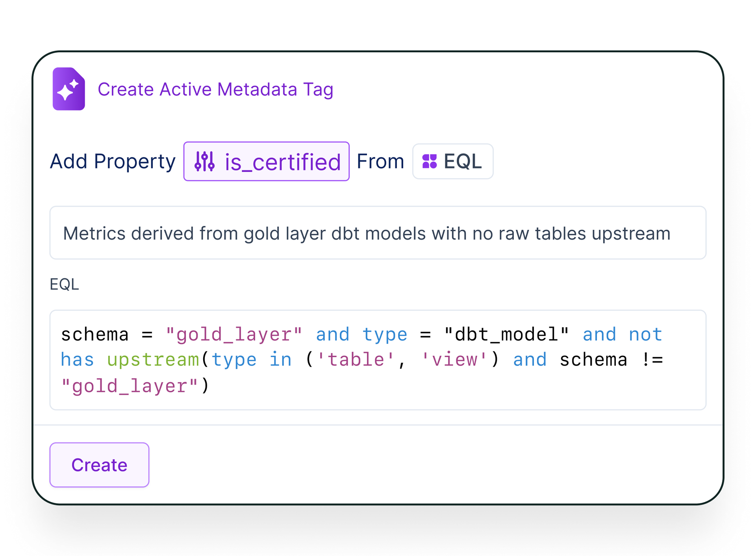Click the 'view' string in the query
Viewport: 756px width, 556px height.
pos(454,360)
